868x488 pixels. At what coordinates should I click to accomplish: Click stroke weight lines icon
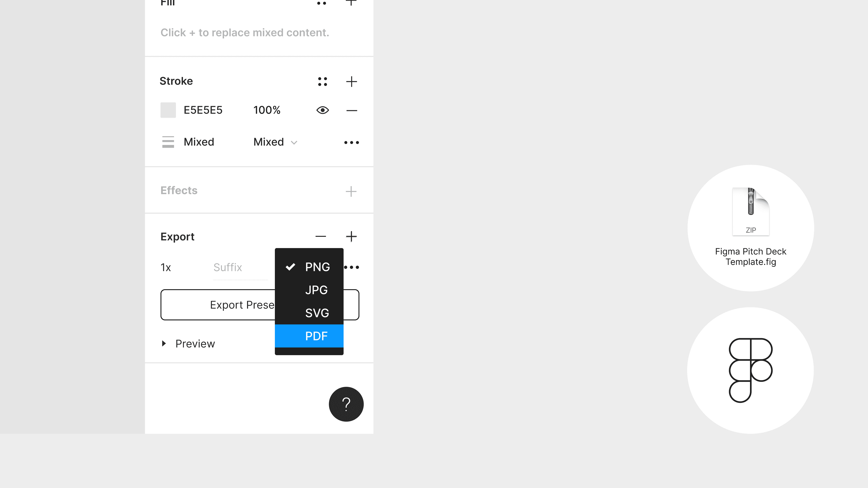pyautogui.click(x=168, y=142)
